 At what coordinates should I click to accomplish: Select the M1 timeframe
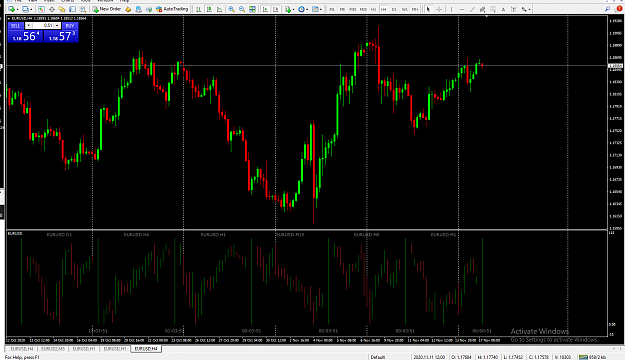pyautogui.click(x=332, y=9)
